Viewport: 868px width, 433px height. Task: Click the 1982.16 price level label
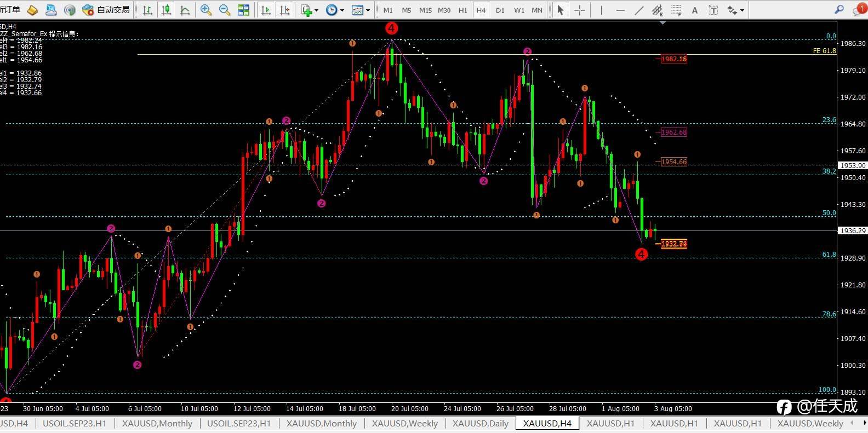pyautogui.click(x=673, y=59)
